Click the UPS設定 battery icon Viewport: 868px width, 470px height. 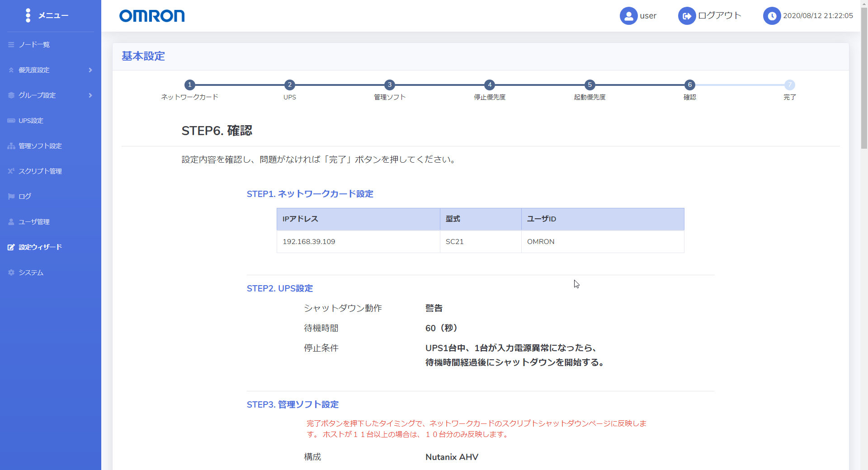(11, 121)
